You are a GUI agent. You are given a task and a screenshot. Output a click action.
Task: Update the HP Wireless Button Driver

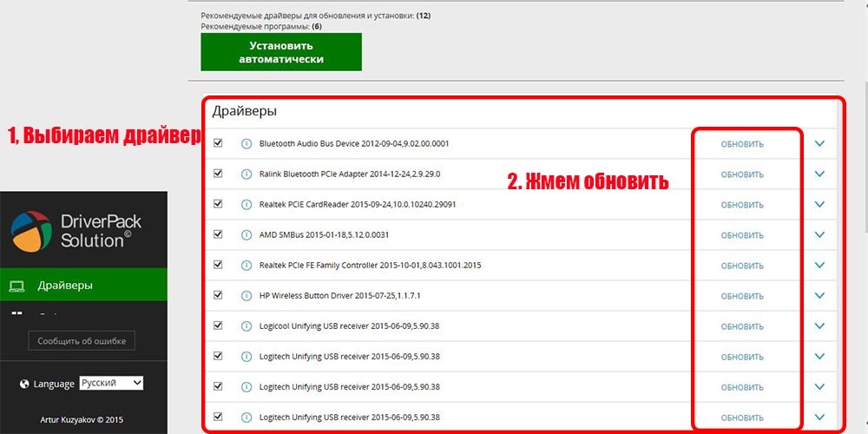[x=742, y=296]
